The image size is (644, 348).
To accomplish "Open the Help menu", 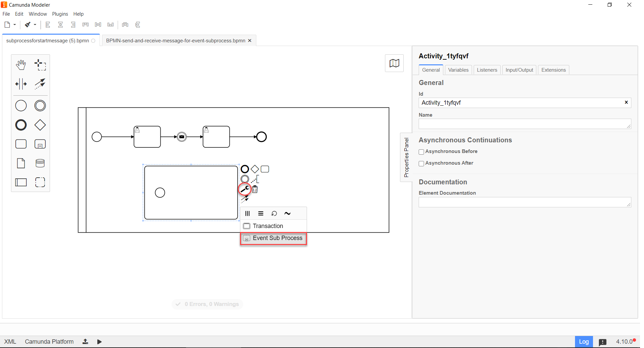I will point(79,14).
